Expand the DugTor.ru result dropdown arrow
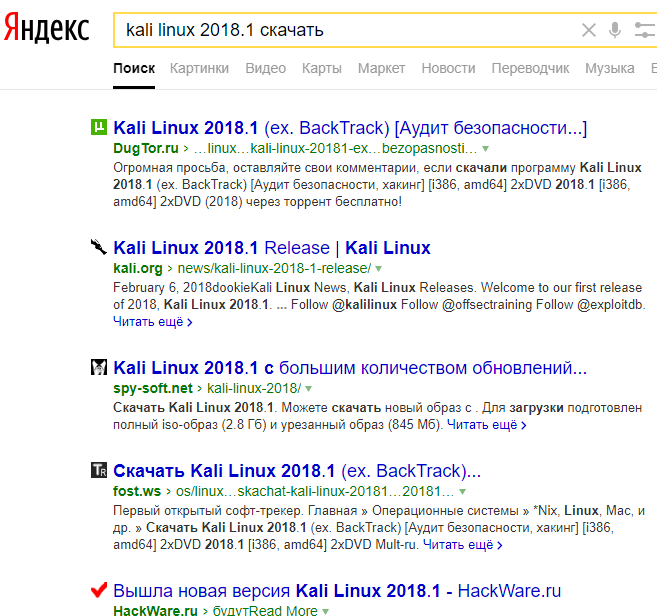Image resolution: width=657 pixels, height=616 pixels. [x=485, y=149]
